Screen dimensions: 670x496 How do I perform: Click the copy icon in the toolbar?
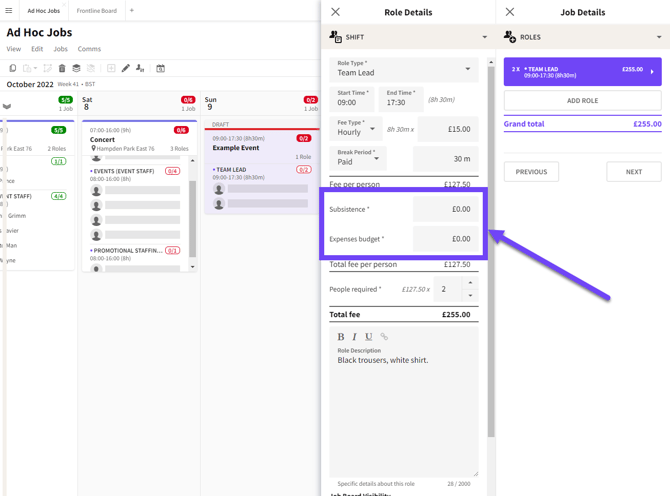[13, 68]
